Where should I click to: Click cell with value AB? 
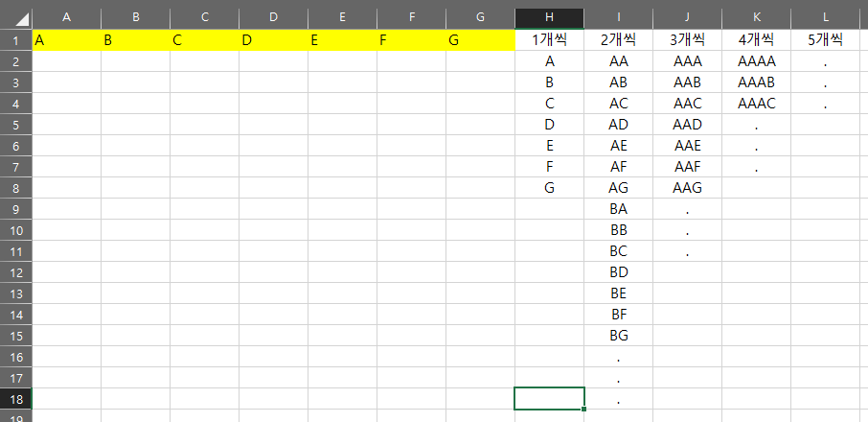618,82
